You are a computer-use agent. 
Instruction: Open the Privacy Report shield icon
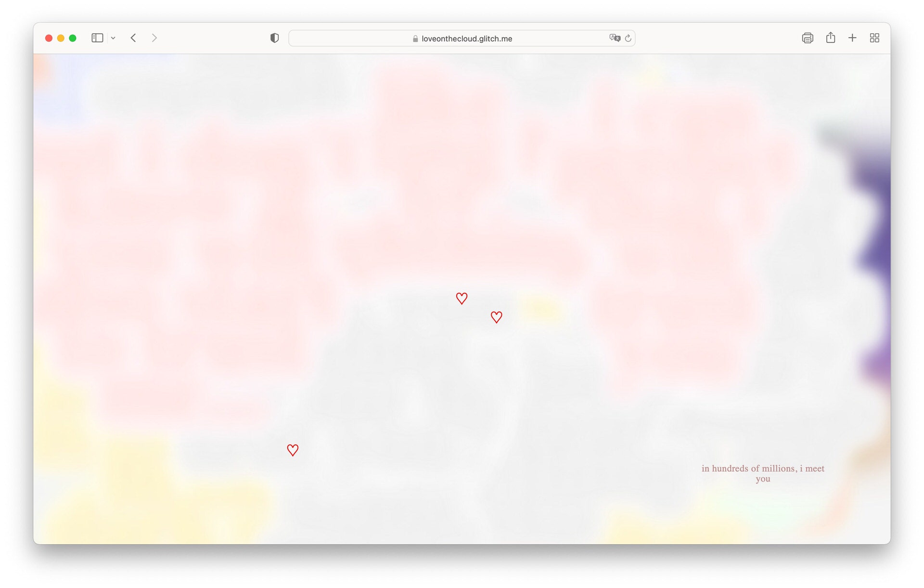274,38
